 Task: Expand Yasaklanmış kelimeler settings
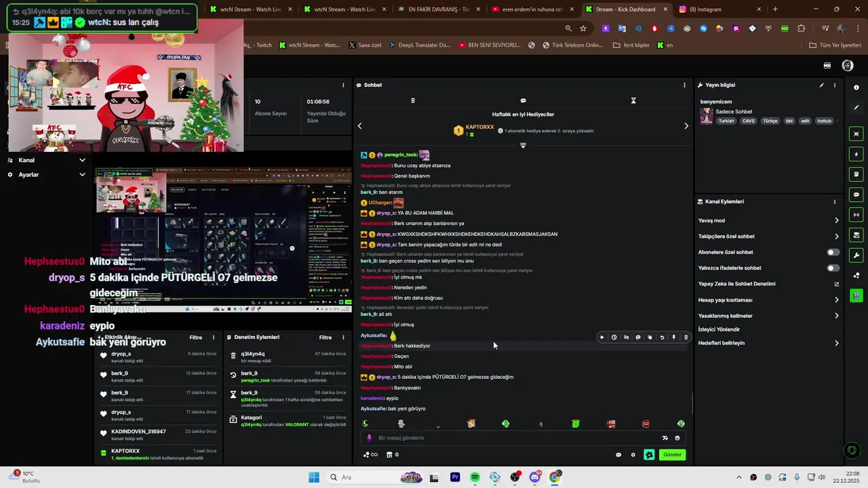tap(836, 316)
